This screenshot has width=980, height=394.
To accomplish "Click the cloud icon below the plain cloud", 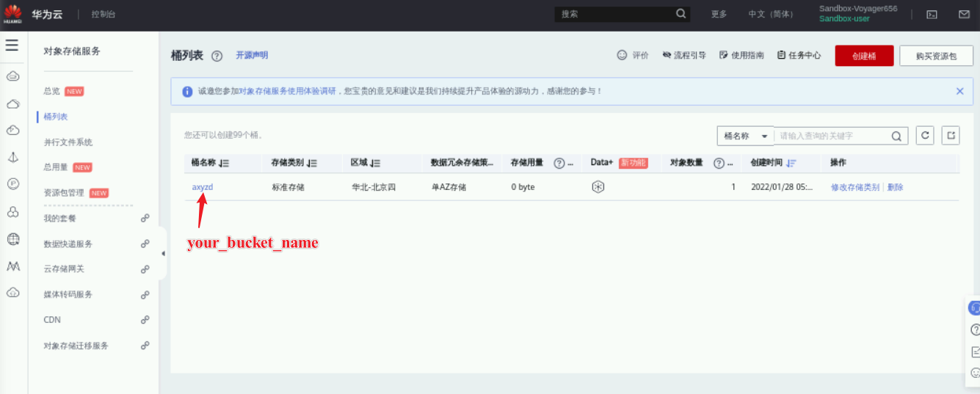I will pos(12,131).
